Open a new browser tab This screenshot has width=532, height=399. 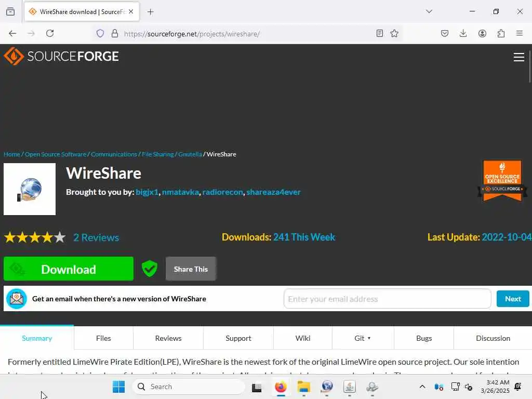click(150, 12)
